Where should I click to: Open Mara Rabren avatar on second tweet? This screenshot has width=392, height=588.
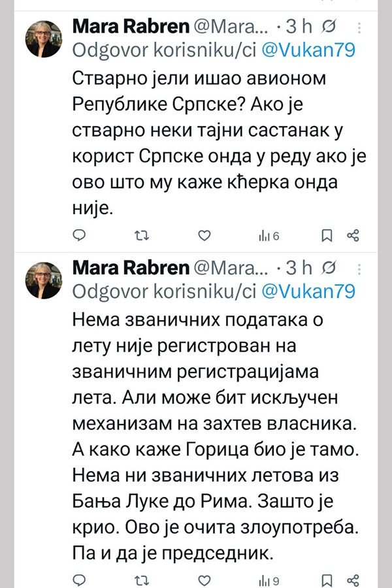click(44, 280)
